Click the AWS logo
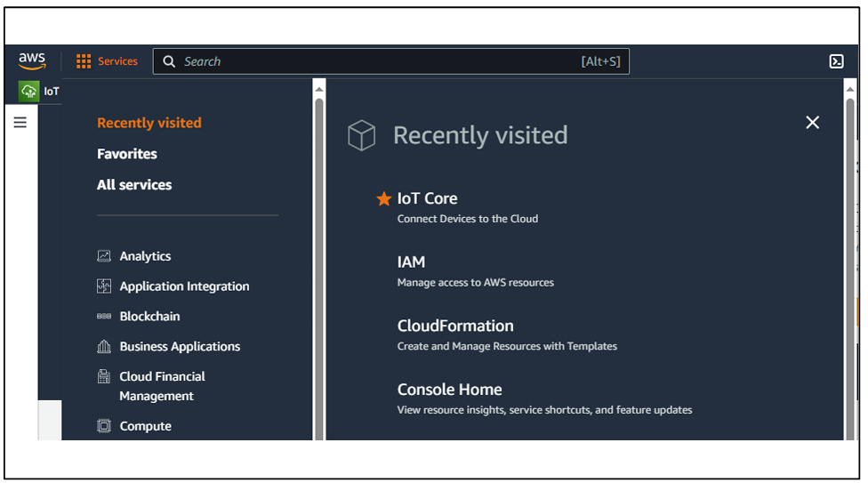This screenshot has width=868, height=483. pyautogui.click(x=32, y=60)
